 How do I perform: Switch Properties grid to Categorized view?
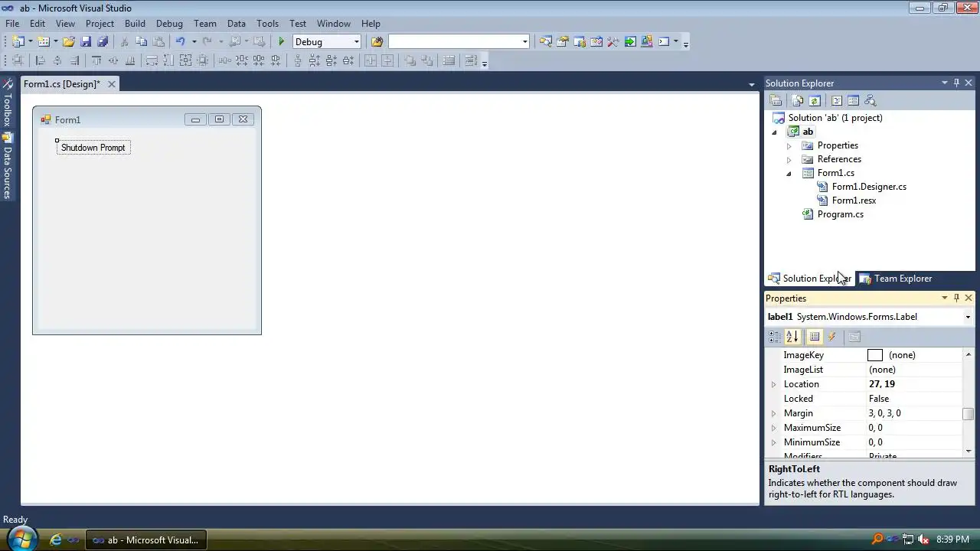(776, 336)
